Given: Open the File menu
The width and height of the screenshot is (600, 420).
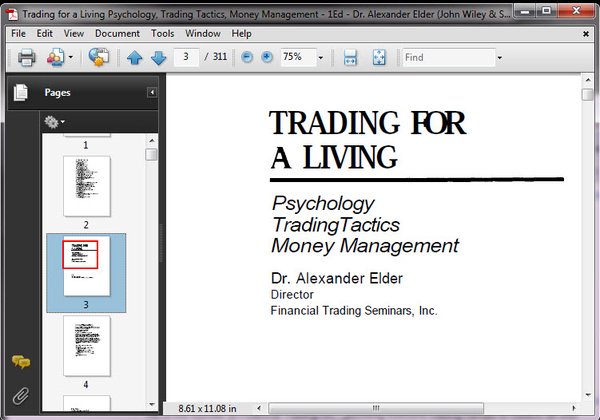Looking at the screenshot, I should tap(18, 34).
